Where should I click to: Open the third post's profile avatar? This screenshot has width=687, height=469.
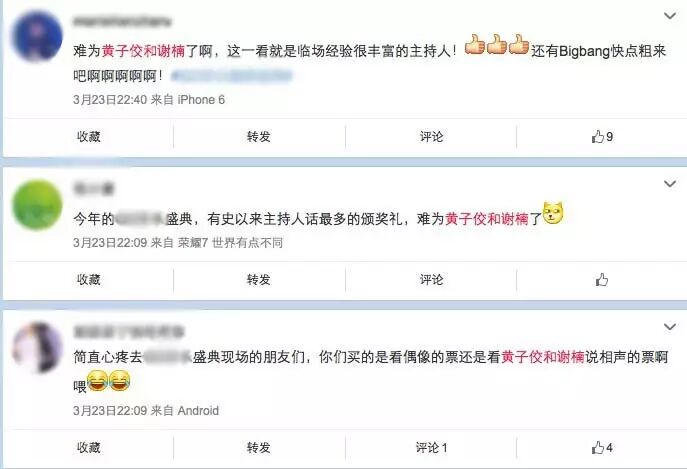(x=37, y=348)
